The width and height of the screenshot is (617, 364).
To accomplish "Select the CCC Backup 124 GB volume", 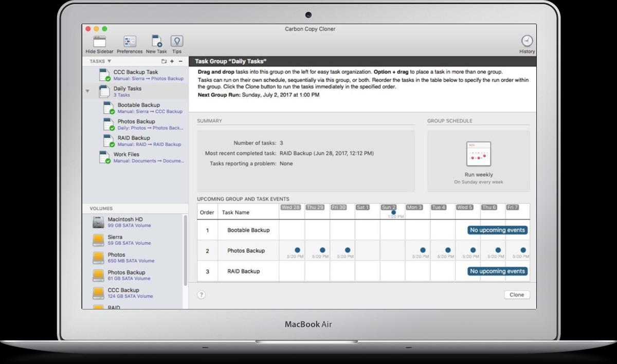I will (x=133, y=293).
